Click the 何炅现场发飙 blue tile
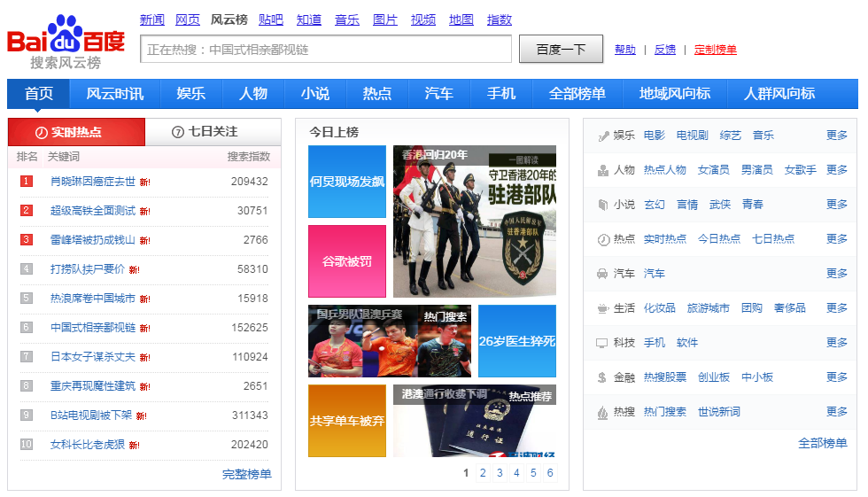Image resolution: width=868 pixels, height=497 pixels. tap(347, 182)
